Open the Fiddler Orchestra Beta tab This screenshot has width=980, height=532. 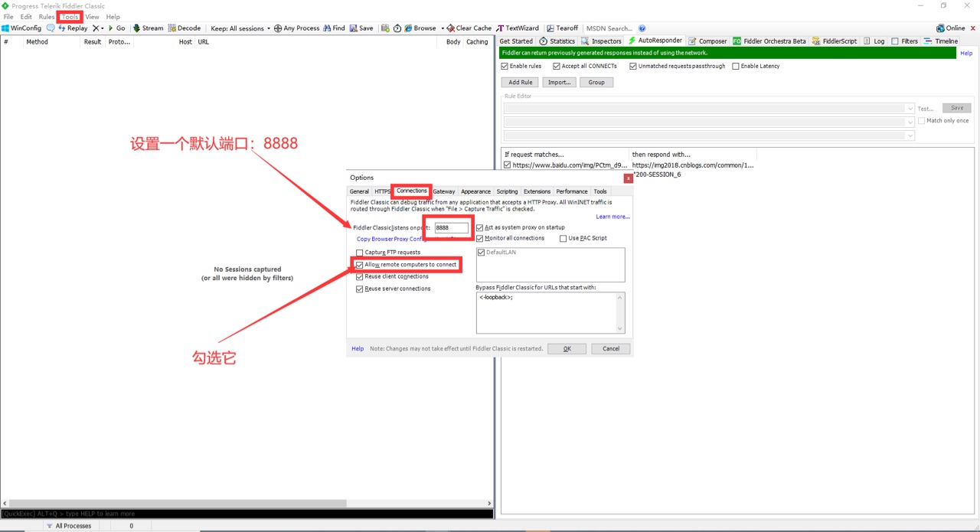click(769, 41)
